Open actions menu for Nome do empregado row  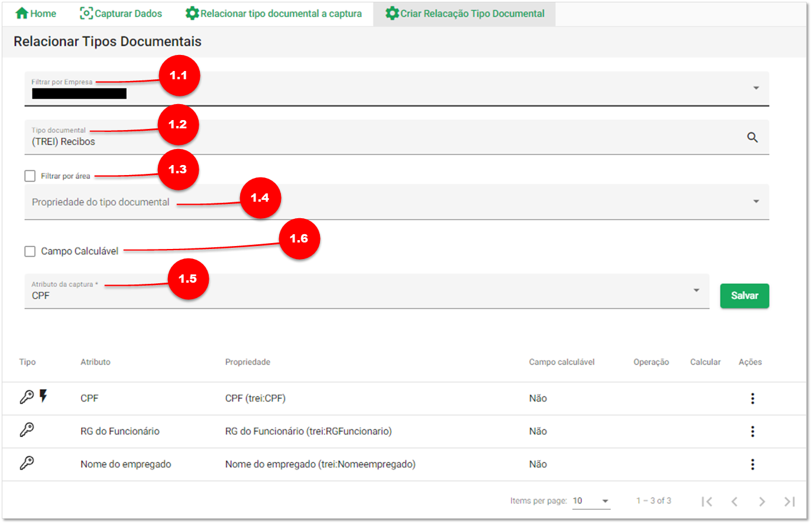(752, 465)
